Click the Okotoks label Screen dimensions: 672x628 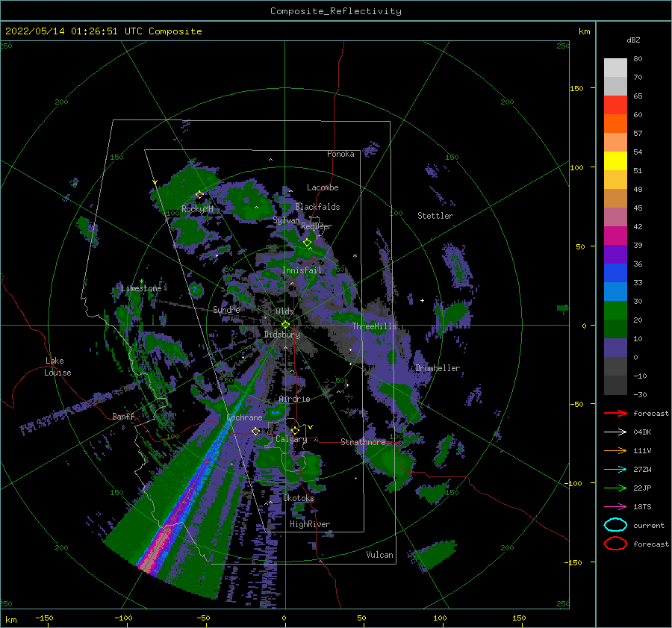[299, 498]
